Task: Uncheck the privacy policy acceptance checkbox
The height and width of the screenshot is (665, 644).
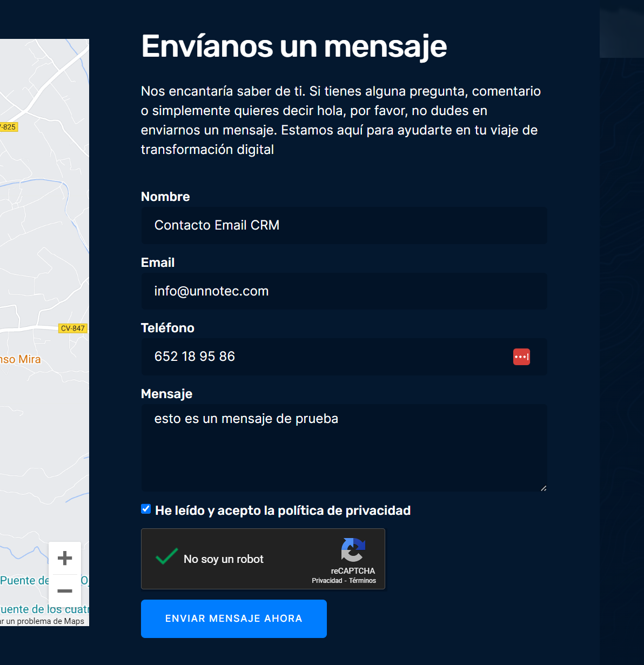Action: (x=146, y=509)
